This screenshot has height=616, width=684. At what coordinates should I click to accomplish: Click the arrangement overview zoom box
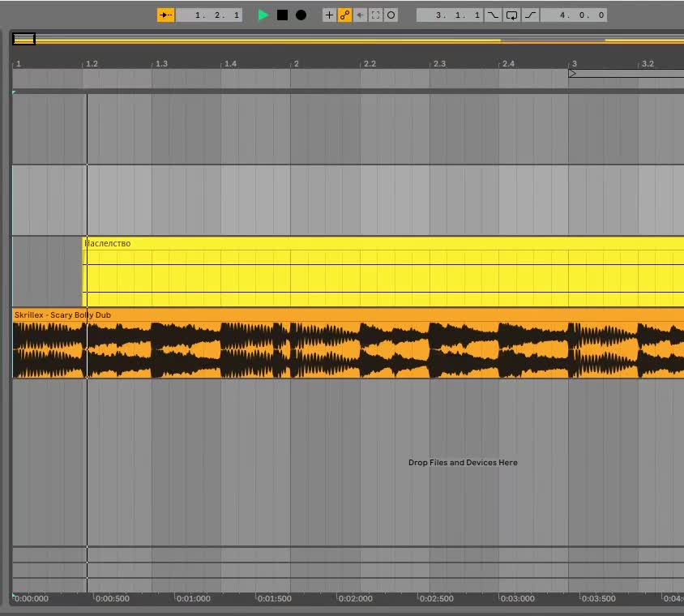coord(24,39)
